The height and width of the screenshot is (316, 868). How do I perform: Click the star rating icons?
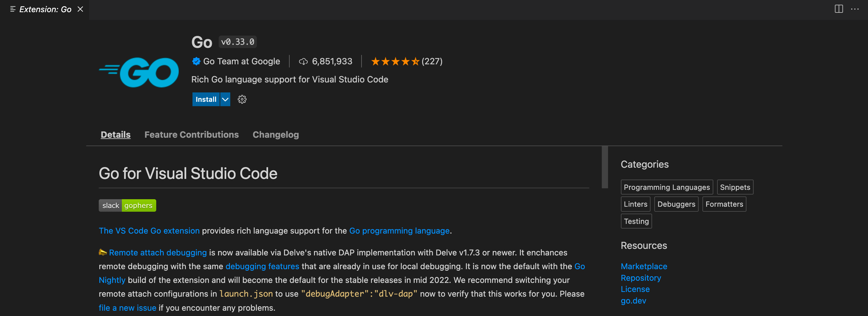[395, 61]
